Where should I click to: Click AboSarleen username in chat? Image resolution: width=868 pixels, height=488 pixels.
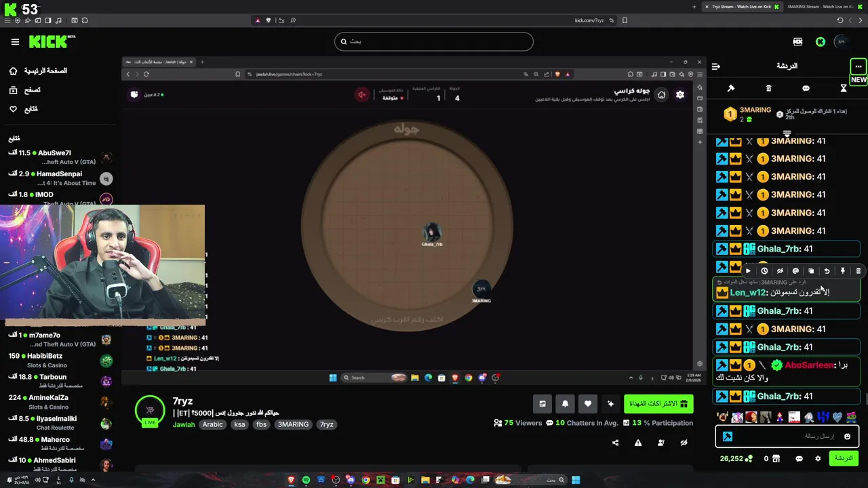click(x=809, y=365)
